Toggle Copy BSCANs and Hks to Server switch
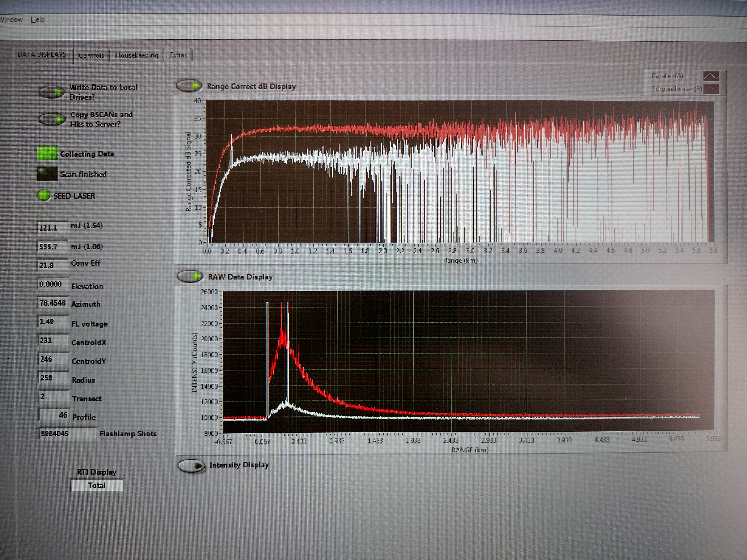The height and width of the screenshot is (560, 747). pos(52,119)
